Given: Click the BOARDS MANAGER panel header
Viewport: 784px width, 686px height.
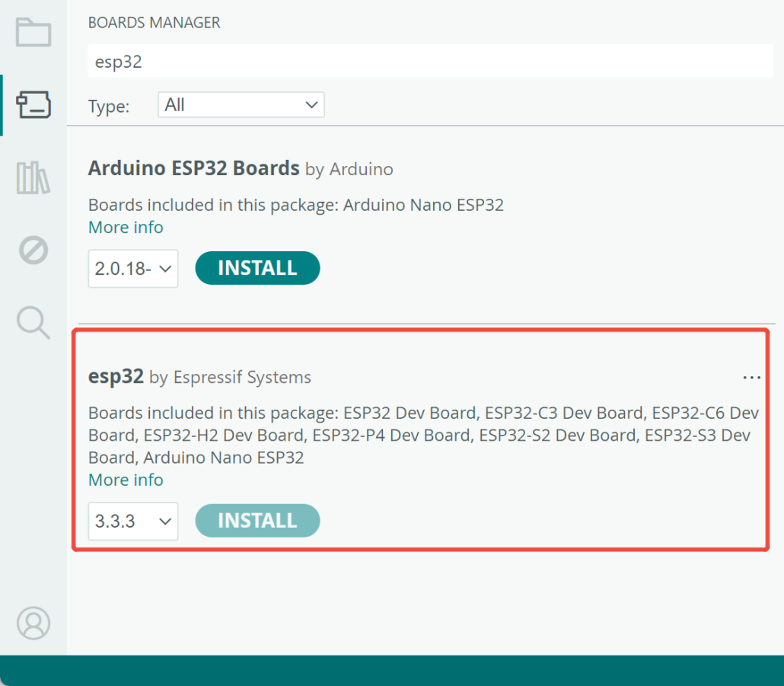Looking at the screenshot, I should click(154, 23).
